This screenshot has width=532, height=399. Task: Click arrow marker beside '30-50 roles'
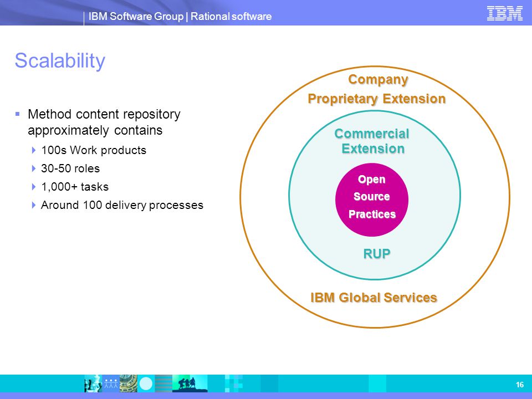click(x=34, y=168)
